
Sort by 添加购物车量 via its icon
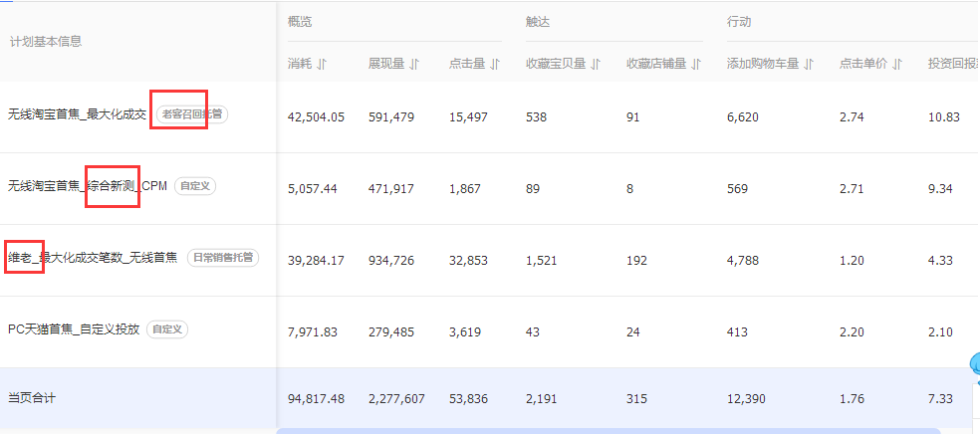pos(809,64)
